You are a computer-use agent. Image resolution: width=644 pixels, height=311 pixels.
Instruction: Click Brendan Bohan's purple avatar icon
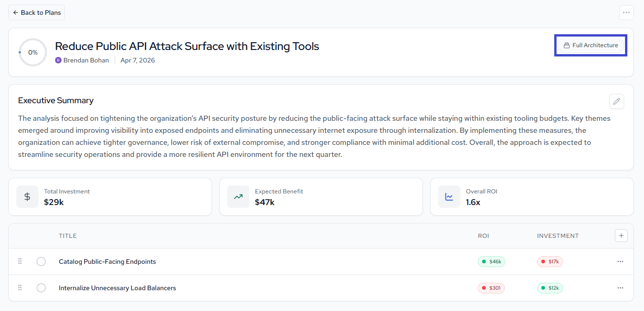click(58, 60)
